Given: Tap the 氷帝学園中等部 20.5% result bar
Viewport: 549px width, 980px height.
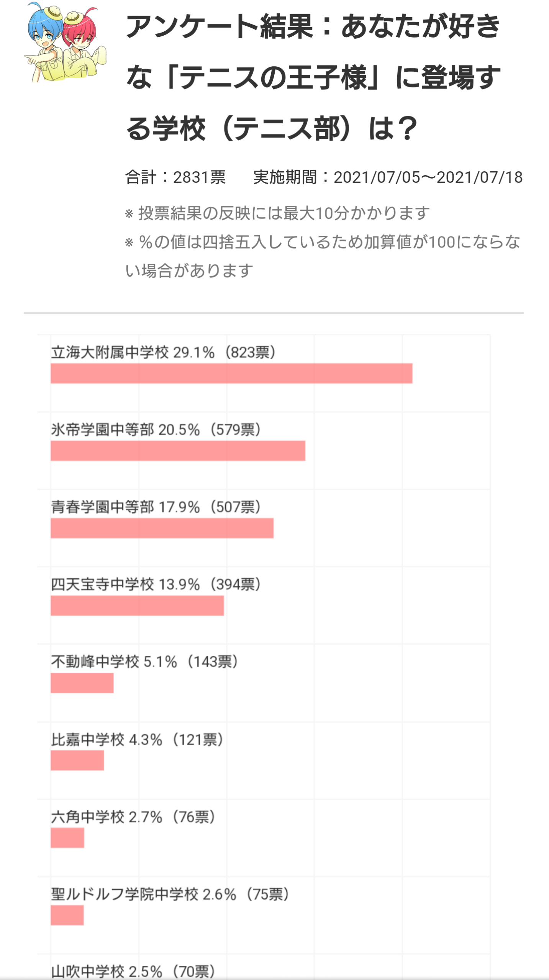Looking at the screenshot, I should pos(178,451).
